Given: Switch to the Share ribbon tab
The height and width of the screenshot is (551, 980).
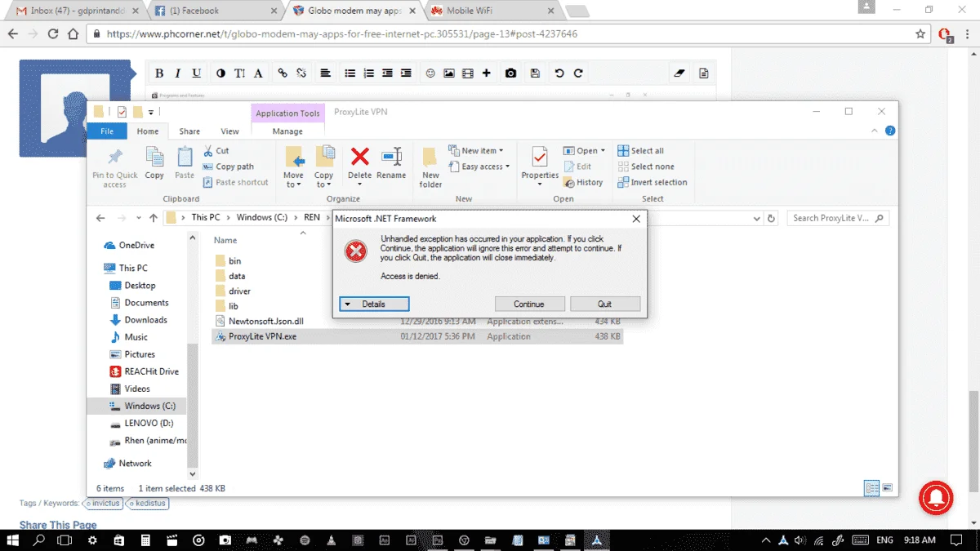Looking at the screenshot, I should click(x=189, y=131).
